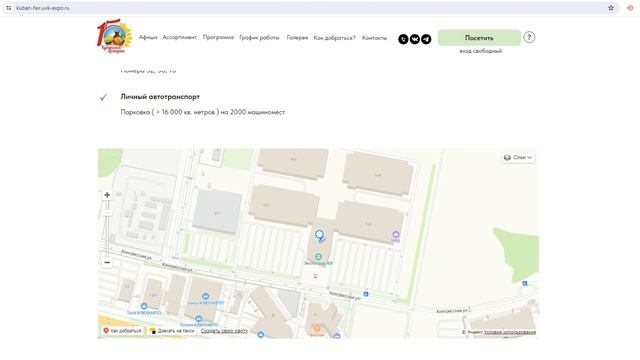The width and height of the screenshot is (640, 360).
Task: Open the График работы menu item
Action: point(259,38)
